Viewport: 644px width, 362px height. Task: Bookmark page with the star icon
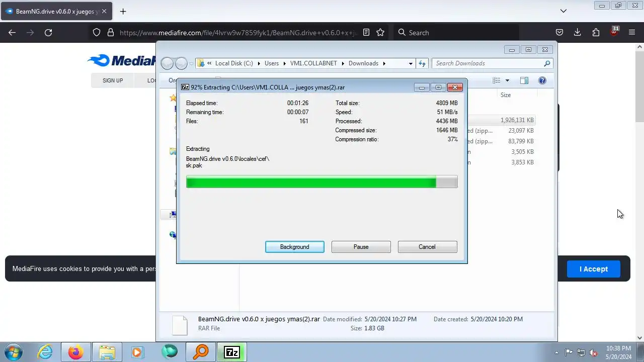coord(380,32)
